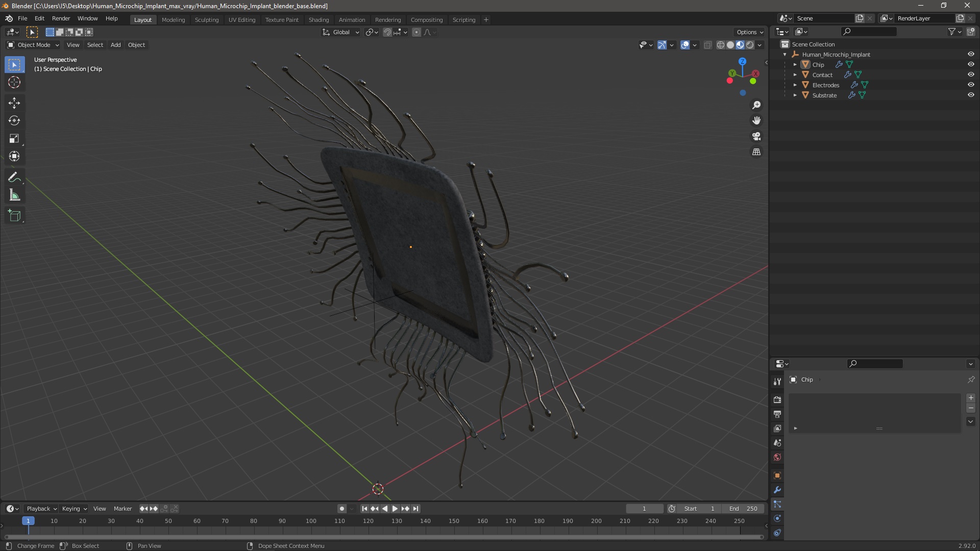
Task: Switch perspective/orthographic grid icon
Action: (756, 152)
